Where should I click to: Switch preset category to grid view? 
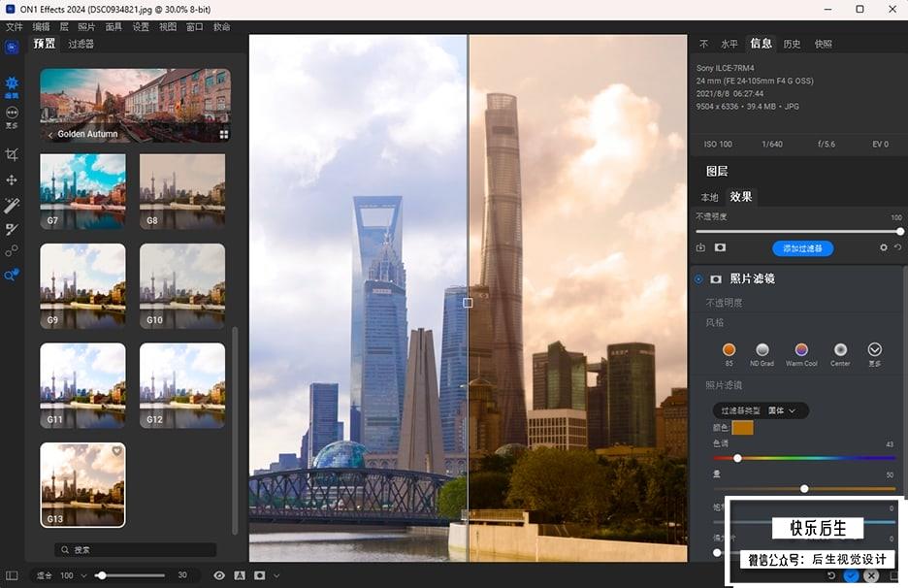pos(223,135)
